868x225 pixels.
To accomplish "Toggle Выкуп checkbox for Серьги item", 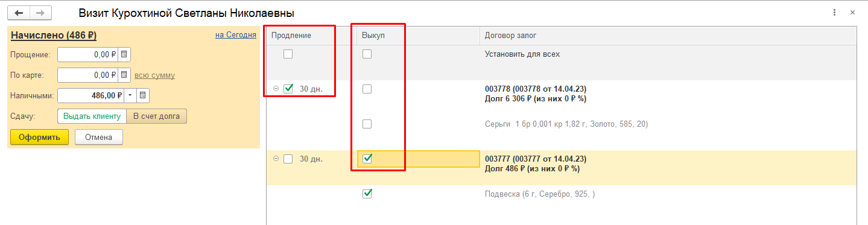I will point(367,124).
